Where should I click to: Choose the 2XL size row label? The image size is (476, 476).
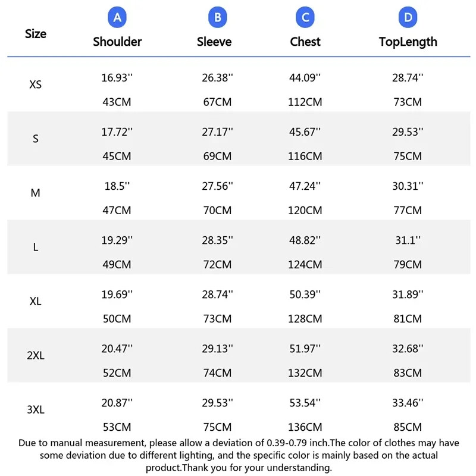click(x=36, y=356)
